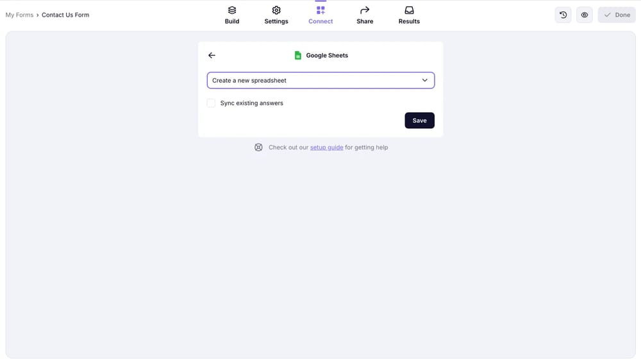This screenshot has height=364, width=641.
Task: Click the chevron arrow in the spreadsheet dropdown
Action: point(424,80)
